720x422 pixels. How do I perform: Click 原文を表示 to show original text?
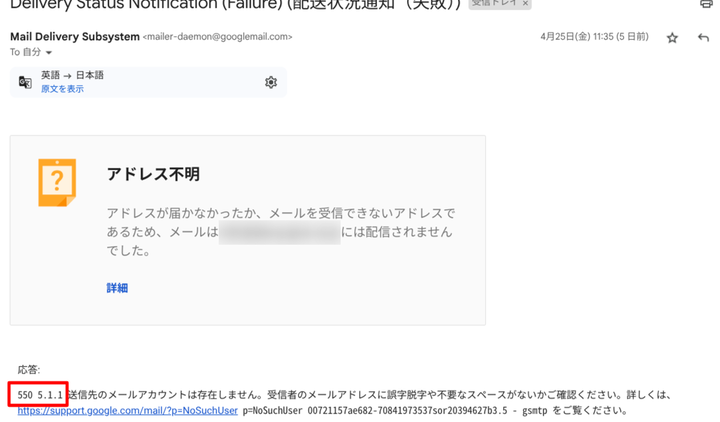[62, 90]
